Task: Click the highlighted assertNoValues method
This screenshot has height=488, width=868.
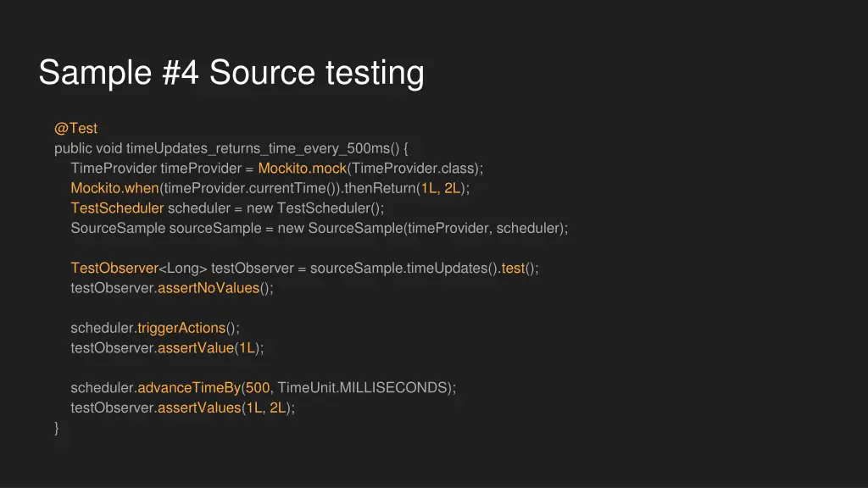Action: 209,288
